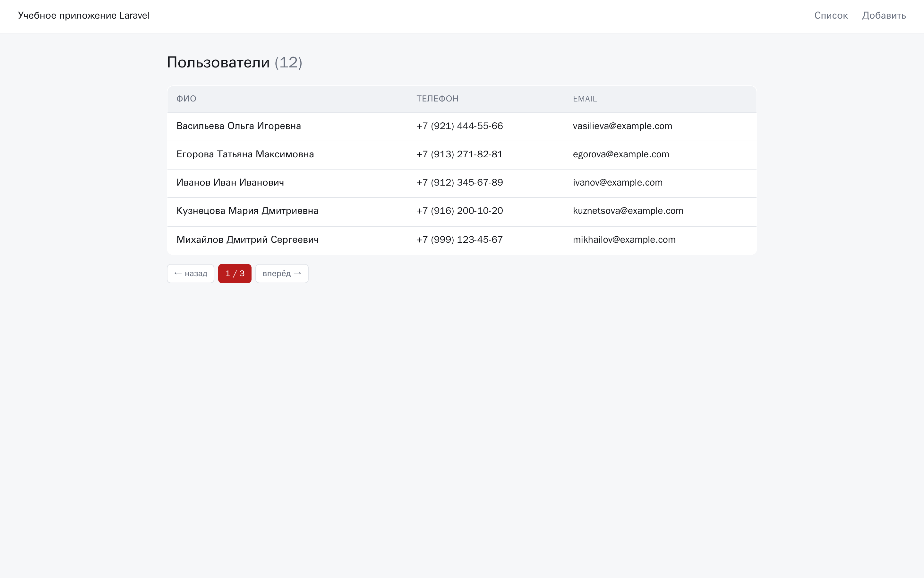Click the 1 / 3 page indicator
Screen dimensions: 924x578
coord(235,273)
